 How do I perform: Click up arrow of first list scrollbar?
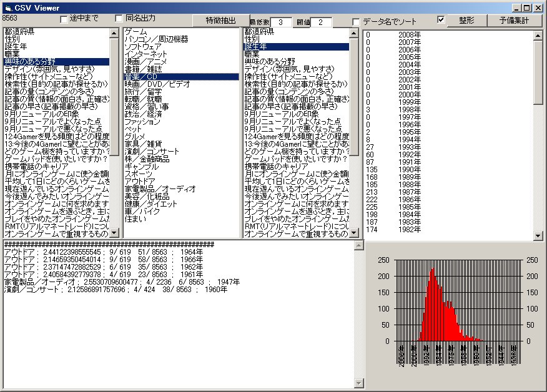pyautogui.click(x=114, y=32)
